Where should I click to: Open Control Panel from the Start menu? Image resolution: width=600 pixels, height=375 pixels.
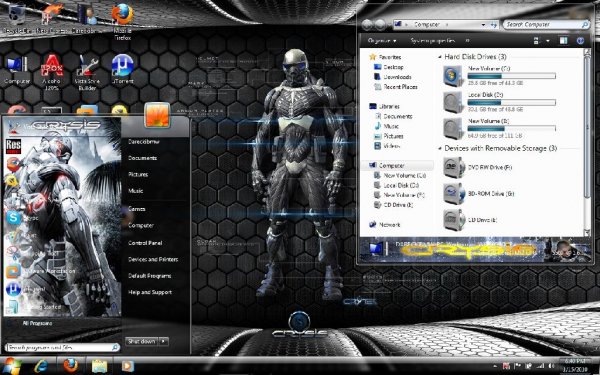145,243
